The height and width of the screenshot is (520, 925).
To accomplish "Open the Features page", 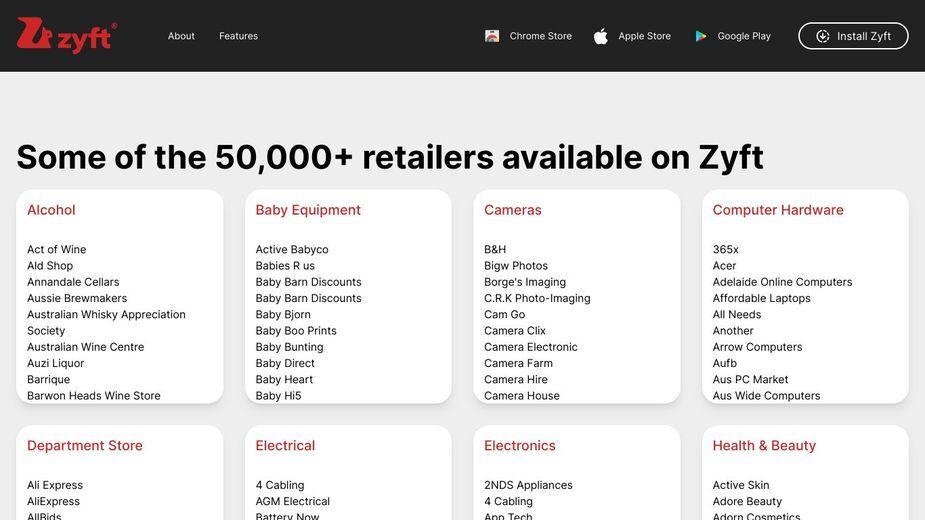I will click(238, 36).
